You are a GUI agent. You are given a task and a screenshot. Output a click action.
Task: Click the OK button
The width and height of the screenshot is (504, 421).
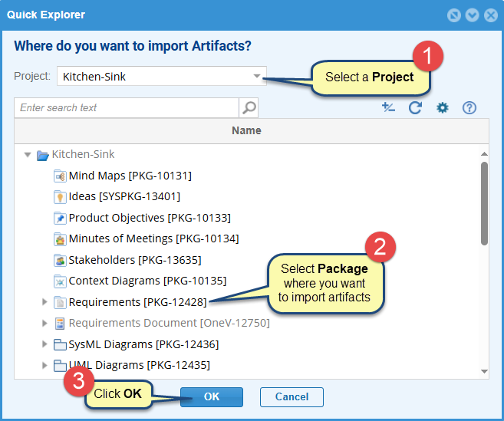212,397
